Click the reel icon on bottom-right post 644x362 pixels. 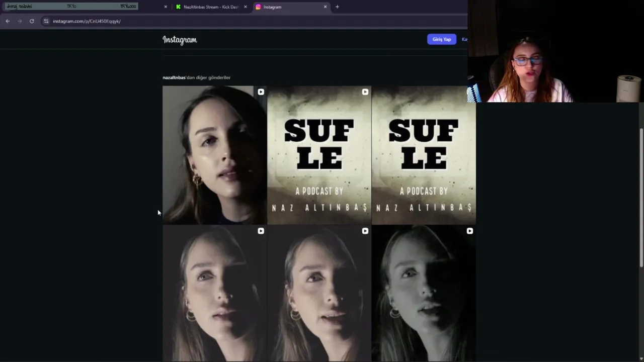pyautogui.click(x=469, y=231)
